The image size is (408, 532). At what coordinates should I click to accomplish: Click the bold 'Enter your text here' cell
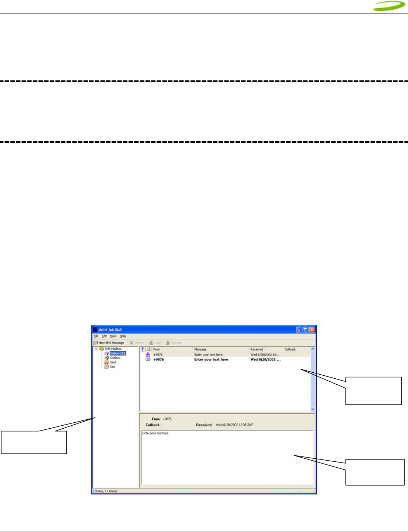(211, 360)
